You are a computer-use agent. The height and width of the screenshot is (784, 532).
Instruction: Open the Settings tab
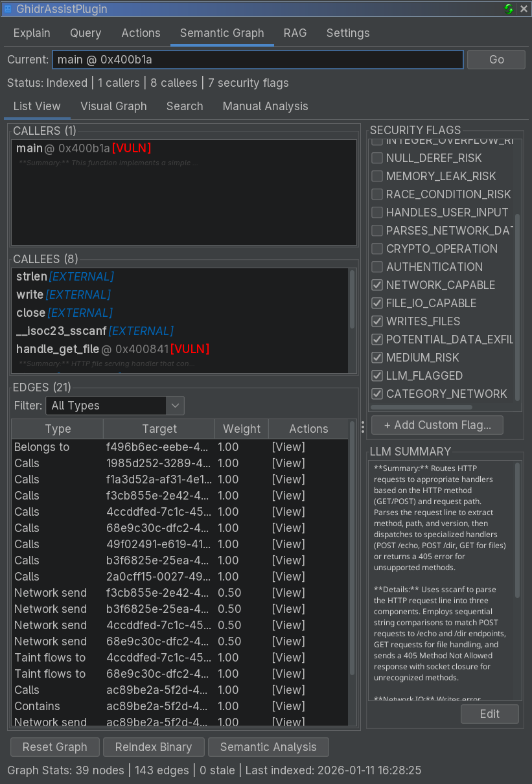click(347, 32)
